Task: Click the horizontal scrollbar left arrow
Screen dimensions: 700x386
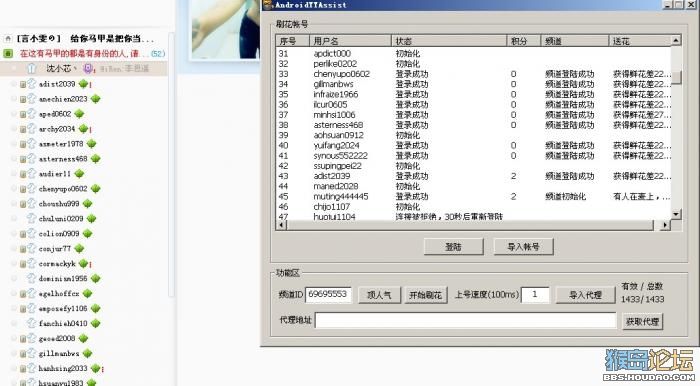Action: click(x=281, y=225)
